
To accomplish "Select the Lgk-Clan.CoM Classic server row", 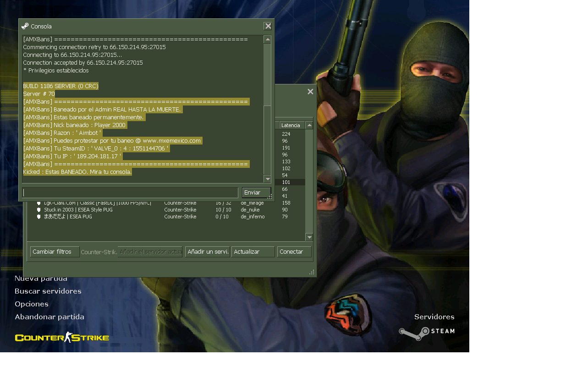I will [166, 203].
